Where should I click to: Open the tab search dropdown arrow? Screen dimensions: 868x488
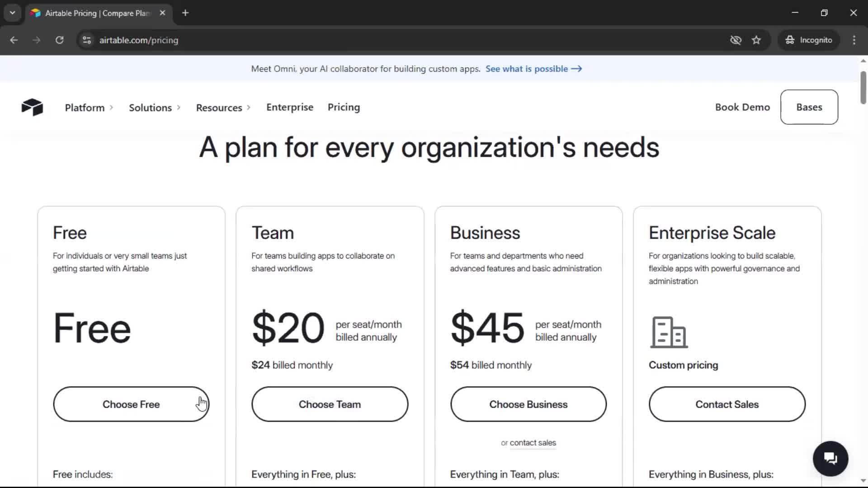(13, 13)
